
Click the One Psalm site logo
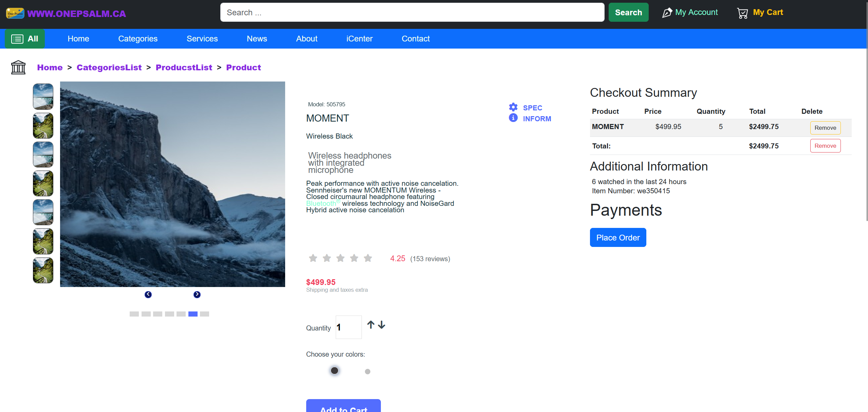click(x=15, y=13)
